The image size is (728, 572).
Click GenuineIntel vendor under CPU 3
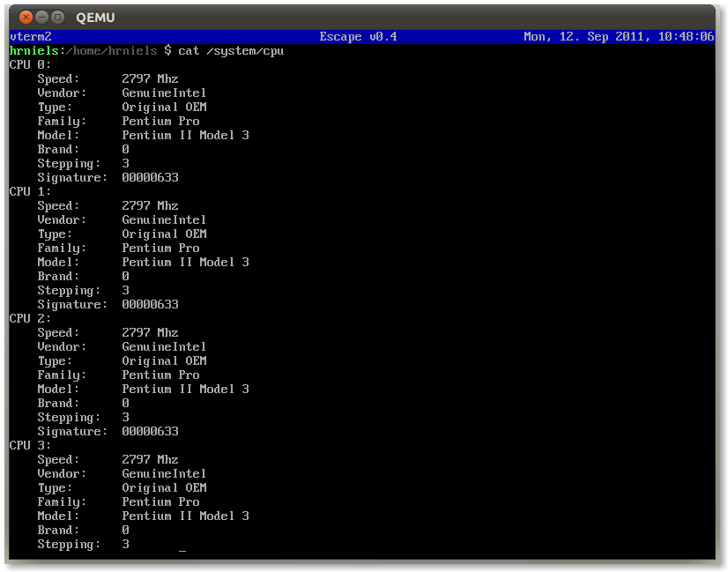point(164,473)
